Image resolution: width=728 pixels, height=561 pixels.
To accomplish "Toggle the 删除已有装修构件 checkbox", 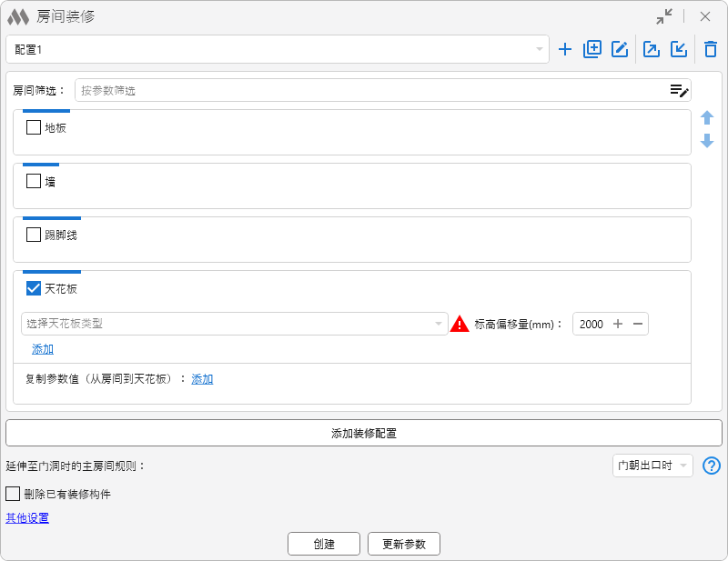I will [13, 494].
